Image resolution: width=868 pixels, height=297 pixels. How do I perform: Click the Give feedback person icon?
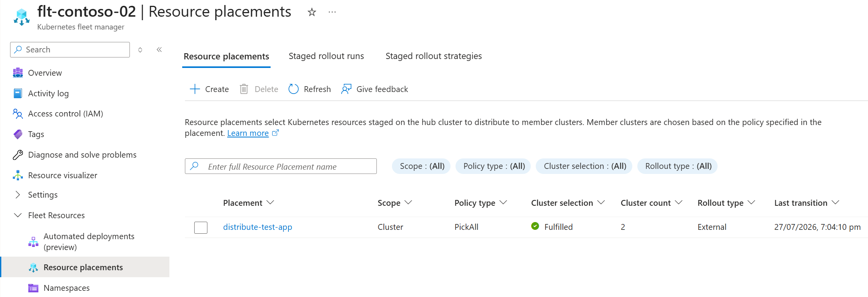(346, 89)
